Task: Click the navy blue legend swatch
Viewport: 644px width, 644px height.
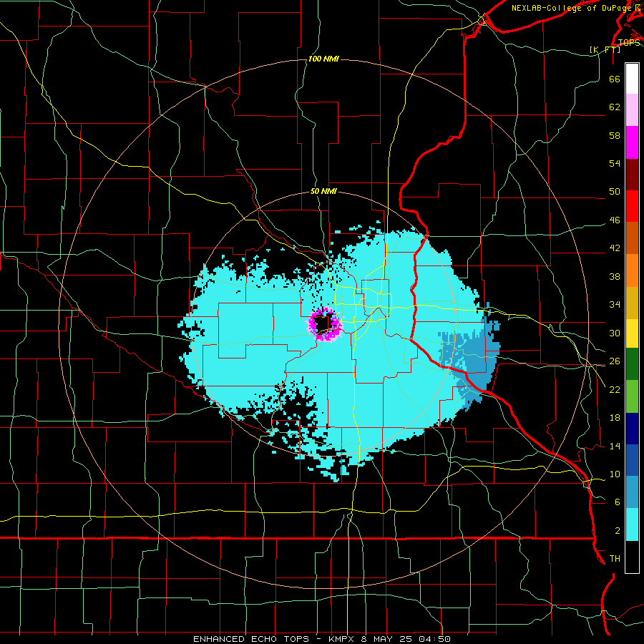Action: [632, 429]
